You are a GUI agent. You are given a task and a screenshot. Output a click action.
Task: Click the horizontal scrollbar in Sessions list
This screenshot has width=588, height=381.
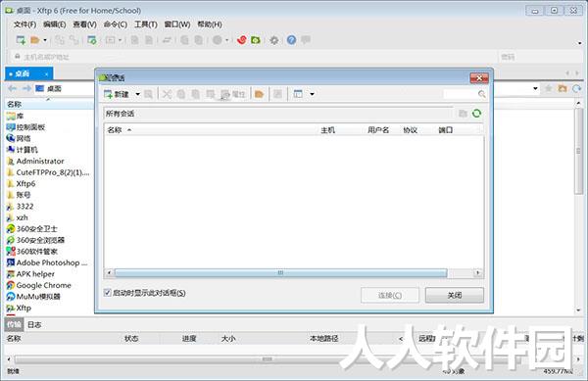(280, 272)
